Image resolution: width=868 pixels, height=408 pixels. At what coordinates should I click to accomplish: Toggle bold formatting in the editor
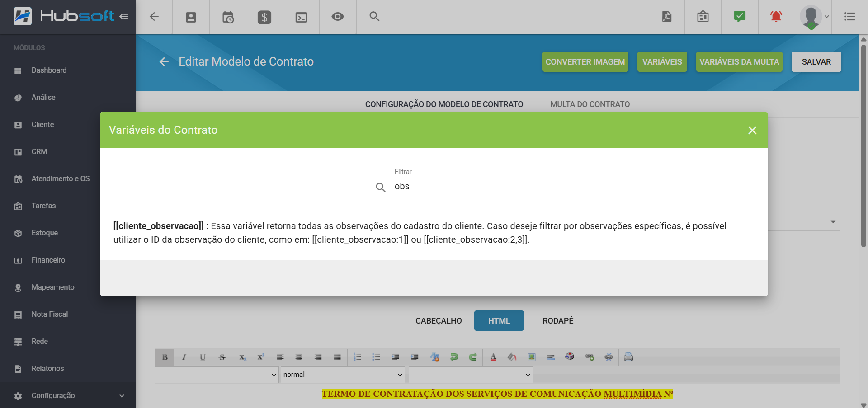click(x=165, y=357)
